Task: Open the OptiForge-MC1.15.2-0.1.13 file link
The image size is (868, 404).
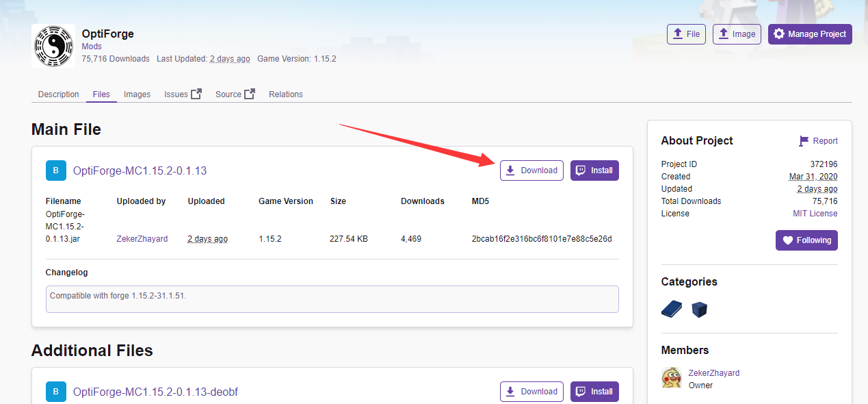Action: tap(140, 171)
